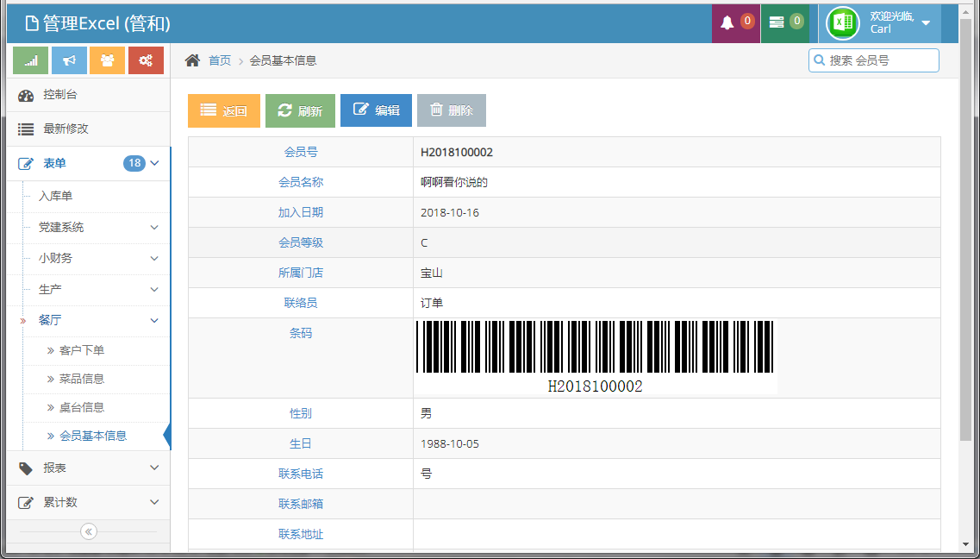Screen dimensions: 980x559
Task: Click the 搜索 会员号 search field
Action: pos(874,60)
